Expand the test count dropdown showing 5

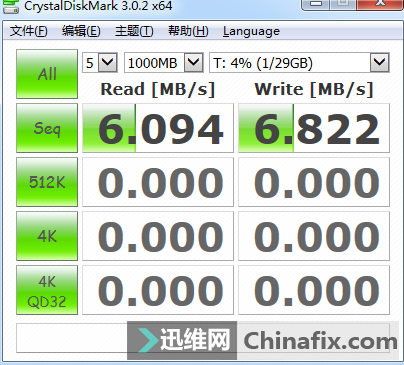click(x=108, y=62)
